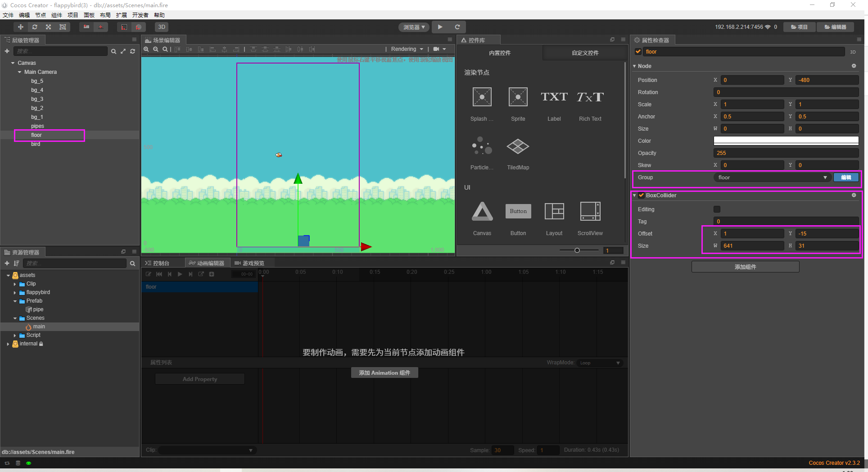The height and width of the screenshot is (472, 868).
Task: Toggle the floor node active checkbox
Action: [638, 52]
